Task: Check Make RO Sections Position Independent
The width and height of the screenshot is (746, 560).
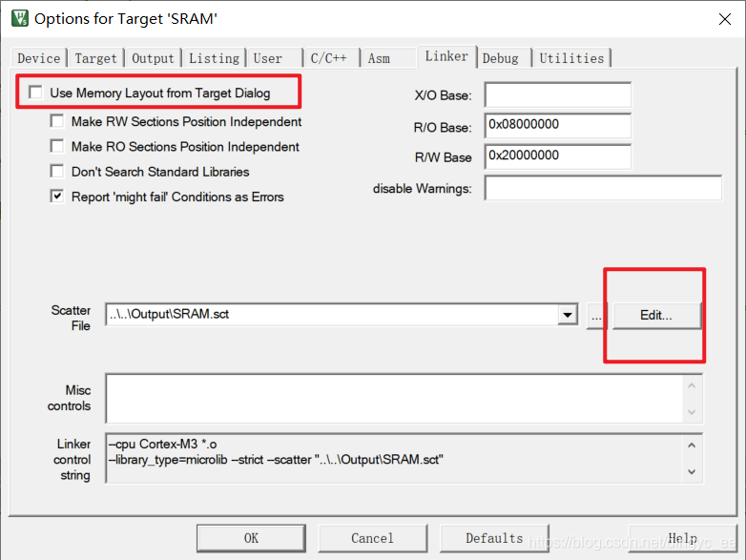Action: pos(57,146)
